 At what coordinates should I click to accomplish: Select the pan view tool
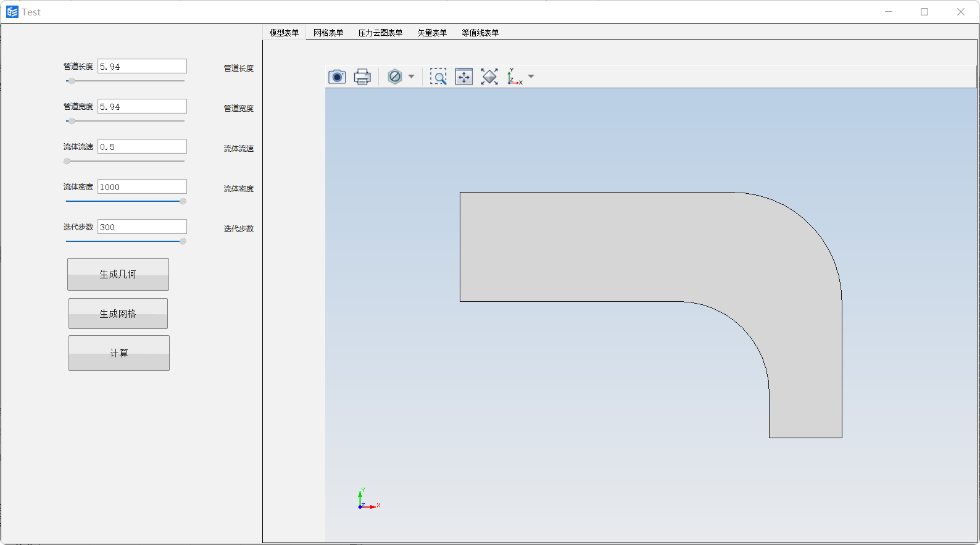463,77
